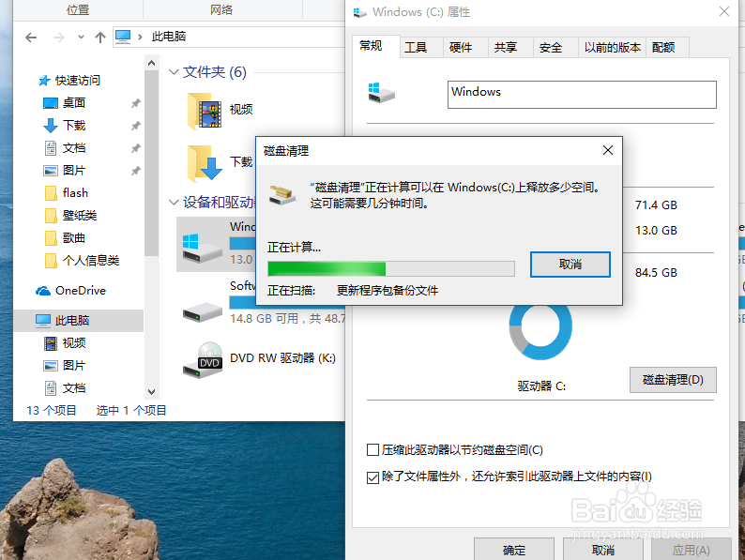Image resolution: width=745 pixels, height=560 pixels.
Task: Open Documents icon in Quick Access
Action: [51, 148]
